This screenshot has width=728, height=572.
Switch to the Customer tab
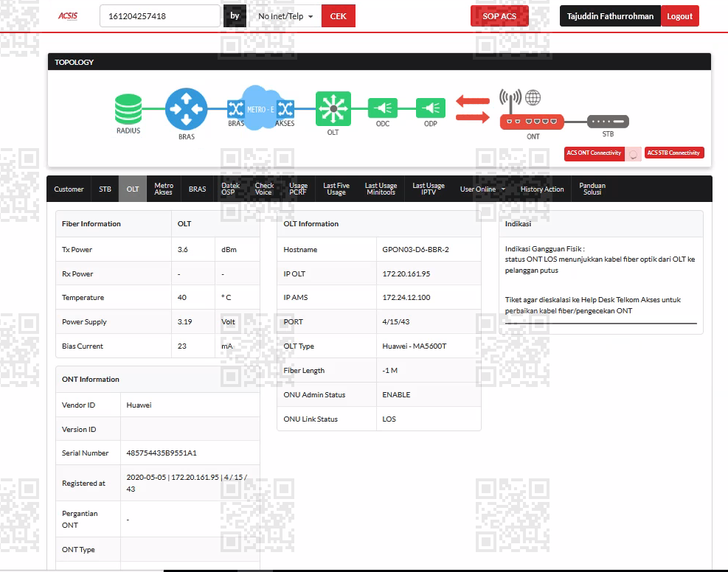coord(69,189)
